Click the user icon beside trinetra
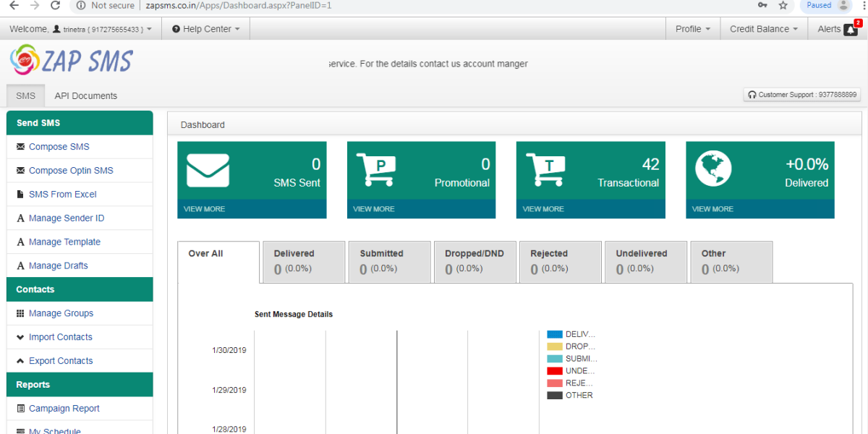The height and width of the screenshot is (434, 868). (57, 29)
